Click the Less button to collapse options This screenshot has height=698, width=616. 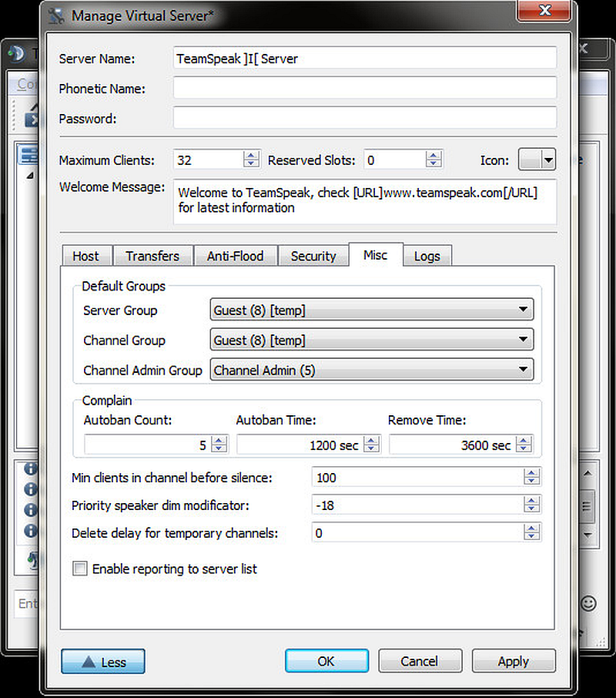tap(102, 661)
